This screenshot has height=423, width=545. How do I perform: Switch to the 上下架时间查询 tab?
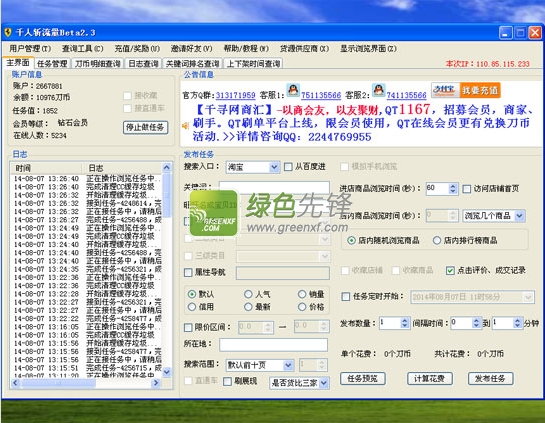[253, 64]
